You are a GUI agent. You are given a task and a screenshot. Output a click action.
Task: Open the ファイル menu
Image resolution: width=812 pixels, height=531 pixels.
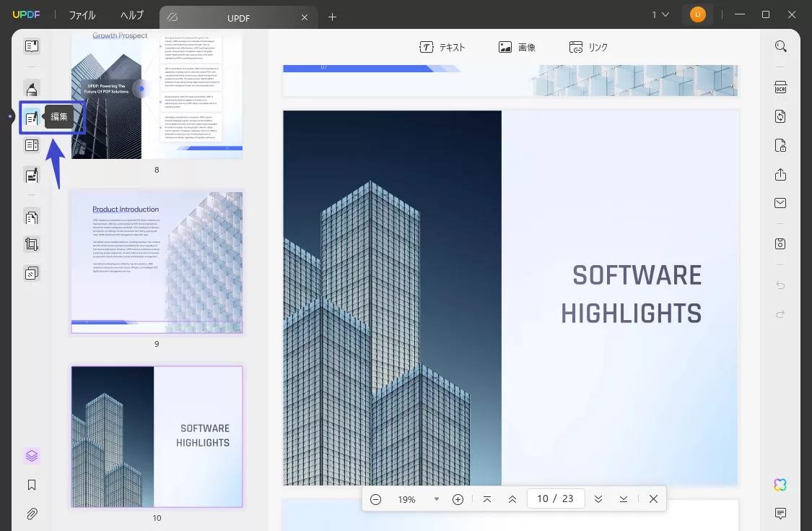click(x=82, y=15)
